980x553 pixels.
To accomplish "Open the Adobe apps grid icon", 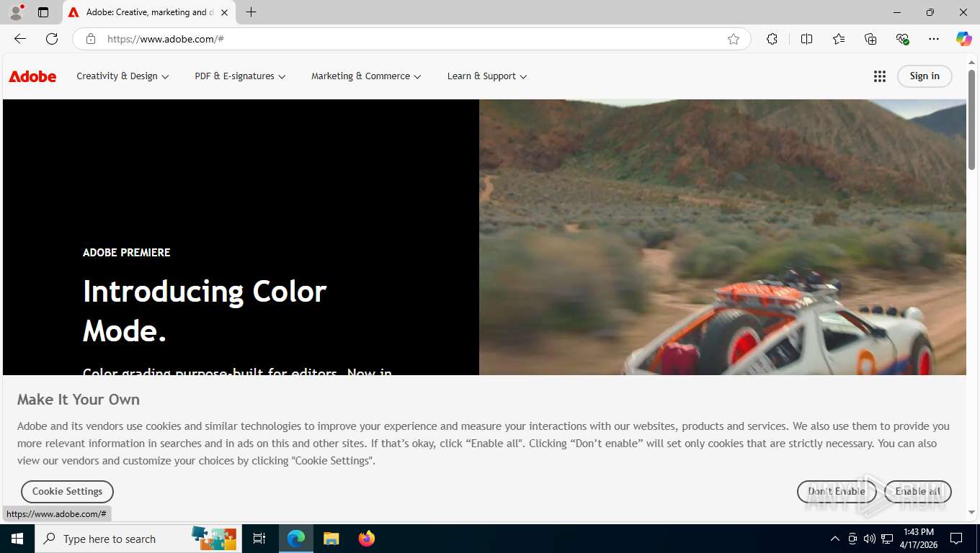I will 879,76.
